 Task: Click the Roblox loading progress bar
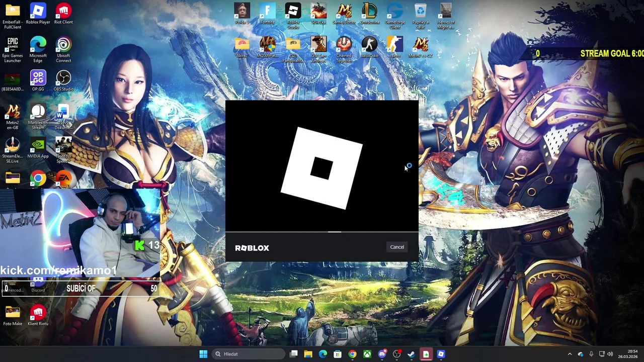coord(322,232)
